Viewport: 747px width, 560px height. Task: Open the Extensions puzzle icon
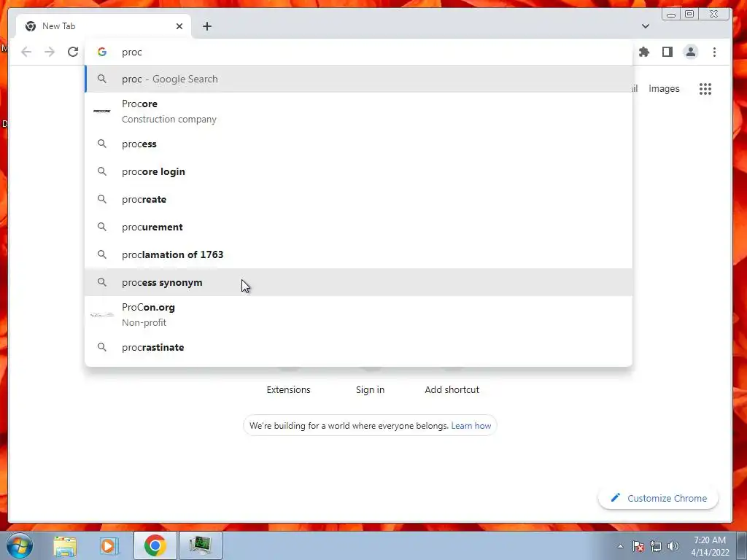click(x=644, y=52)
